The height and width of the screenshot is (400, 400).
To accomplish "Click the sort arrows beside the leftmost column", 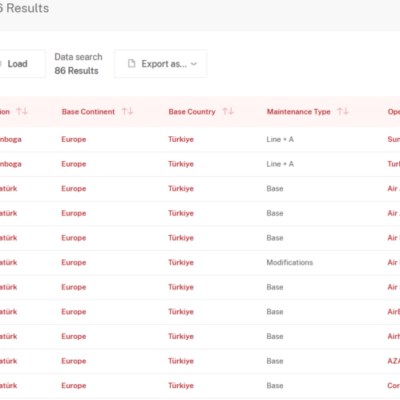I will 22,111.
